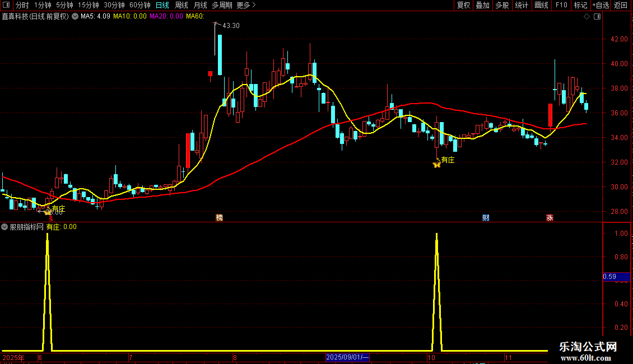Click the 42.00 price axis label
The image size is (633, 364).
619,39
